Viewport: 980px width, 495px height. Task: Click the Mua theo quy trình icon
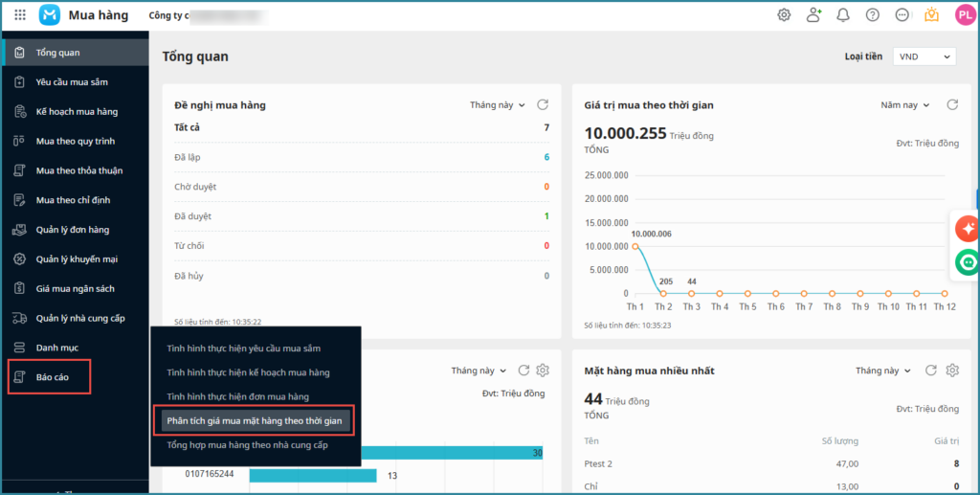click(19, 142)
